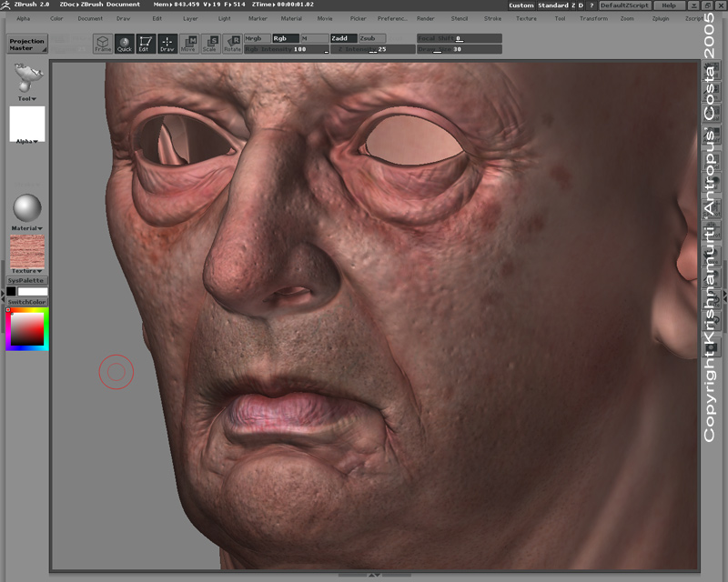728x582 pixels.
Task: Pick a color in the color picker square
Action: pos(27,329)
